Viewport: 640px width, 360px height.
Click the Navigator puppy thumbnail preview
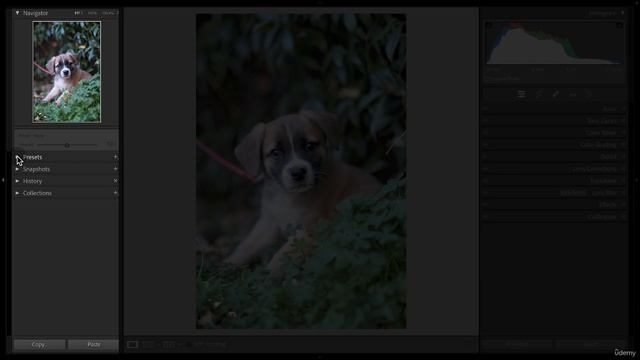click(67, 72)
